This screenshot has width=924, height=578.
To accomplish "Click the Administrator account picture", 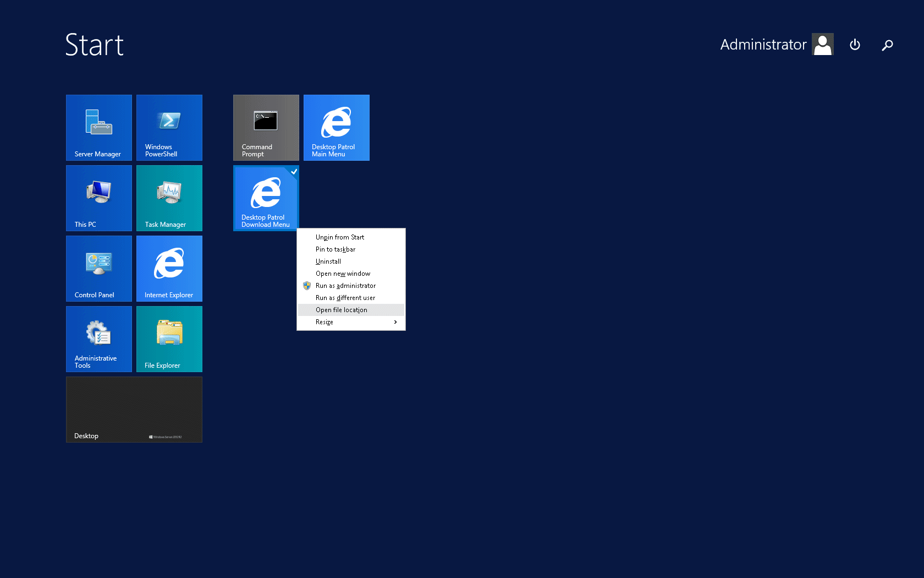I will click(823, 44).
